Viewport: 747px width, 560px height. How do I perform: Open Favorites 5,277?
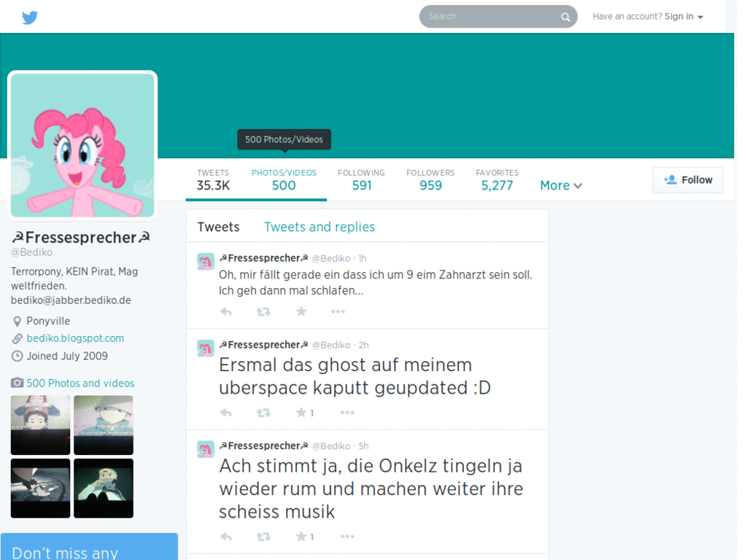point(497,180)
